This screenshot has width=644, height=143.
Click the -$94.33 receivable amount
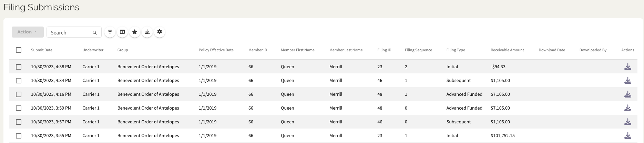tap(498, 67)
